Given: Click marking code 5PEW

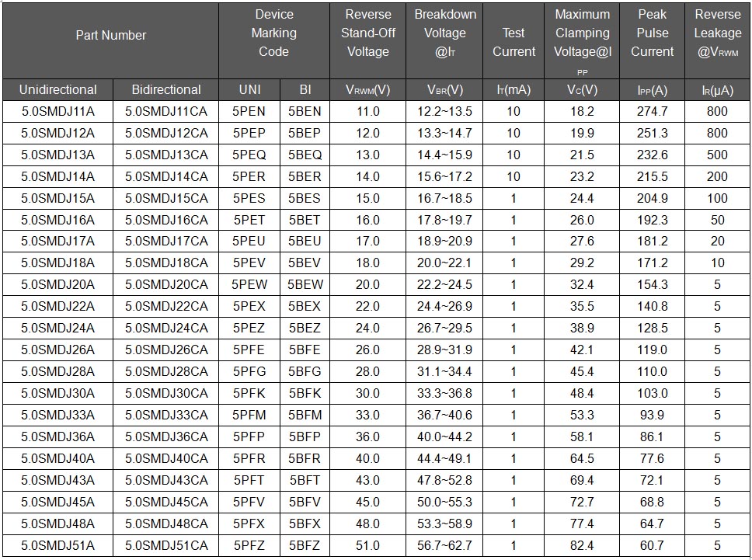Looking at the screenshot, I should tap(249, 285).
